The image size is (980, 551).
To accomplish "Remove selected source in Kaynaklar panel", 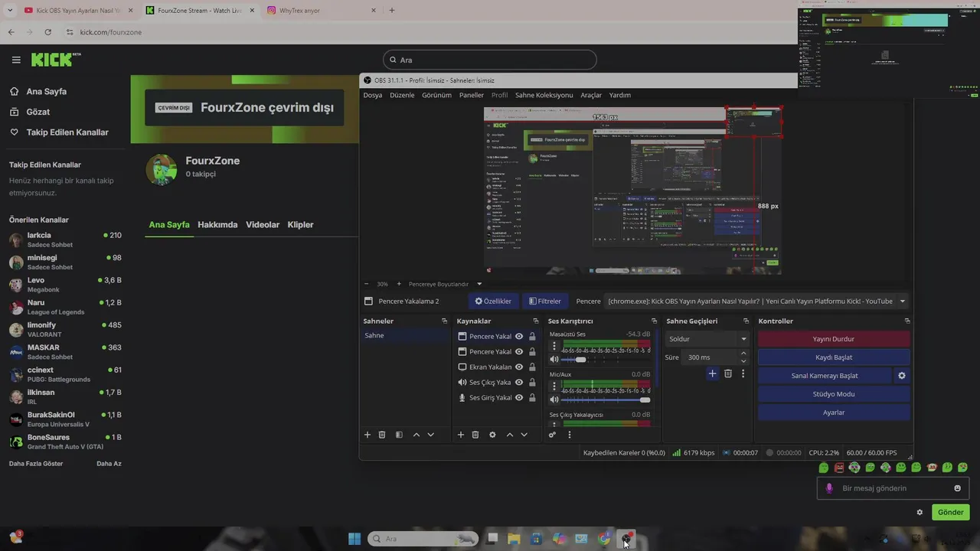I will (475, 435).
